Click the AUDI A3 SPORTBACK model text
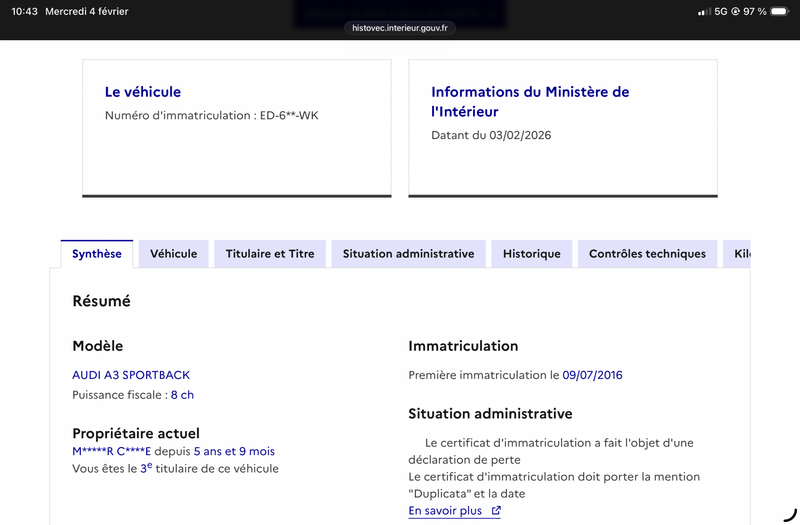 tap(131, 375)
